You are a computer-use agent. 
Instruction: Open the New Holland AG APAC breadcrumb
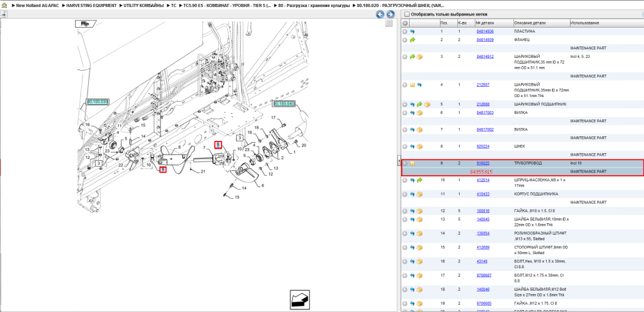coord(38,6)
